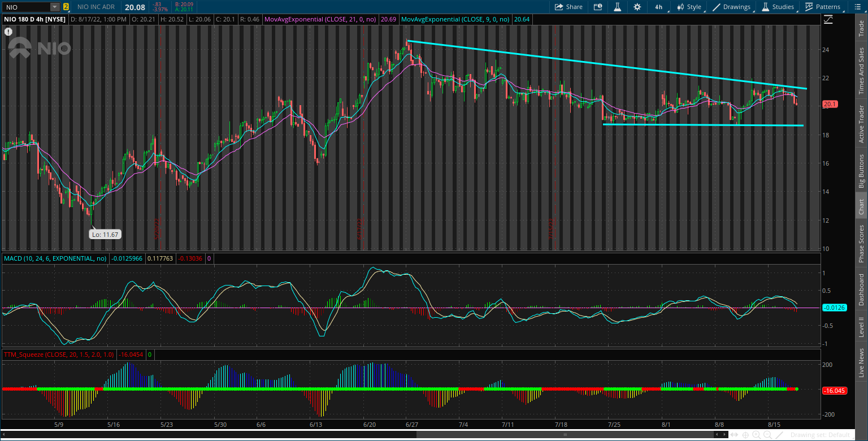Open the Trade side tab
Viewport: 868px width, 441px height.
861,29
